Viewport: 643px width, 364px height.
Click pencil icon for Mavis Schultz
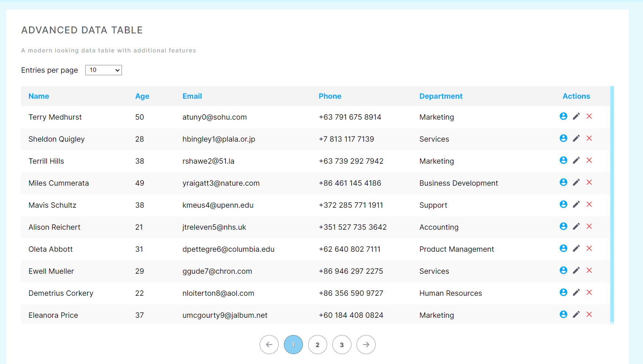576,204
